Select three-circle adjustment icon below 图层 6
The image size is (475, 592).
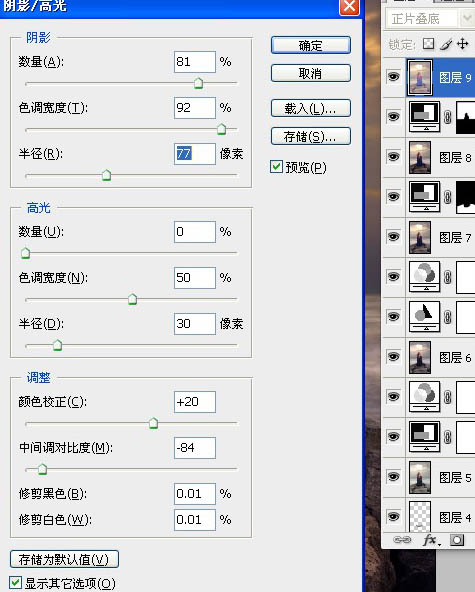pyautogui.click(x=425, y=396)
